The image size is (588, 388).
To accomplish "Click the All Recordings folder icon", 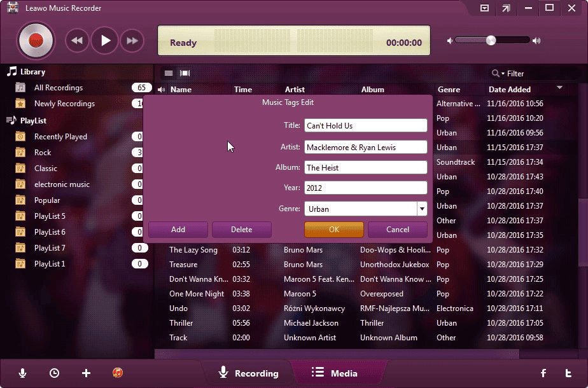I will pos(20,88).
